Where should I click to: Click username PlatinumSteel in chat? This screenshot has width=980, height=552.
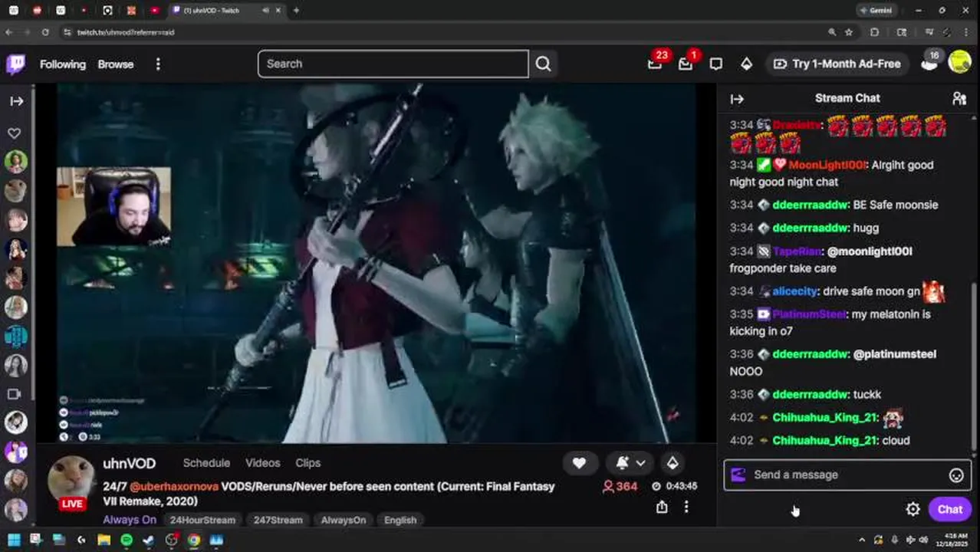[x=809, y=314]
